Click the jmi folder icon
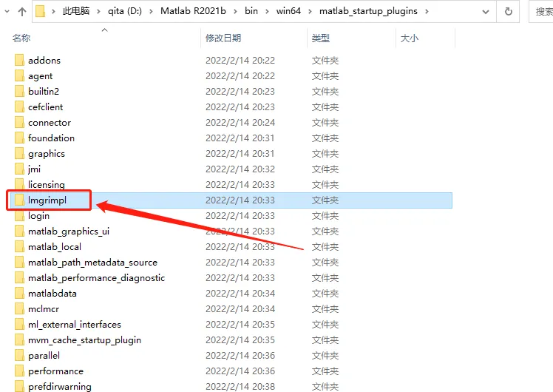This screenshot has width=553, height=392. click(x=19, y=169)
